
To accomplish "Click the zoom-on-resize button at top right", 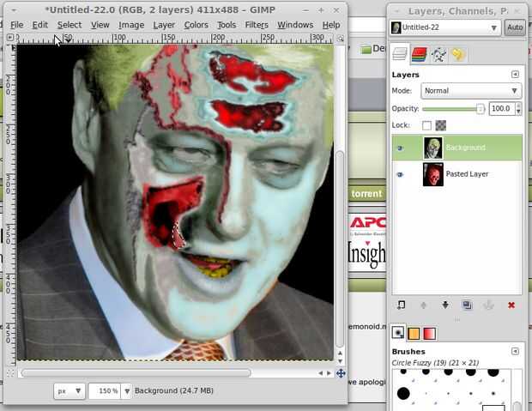I will click(341, 39).
